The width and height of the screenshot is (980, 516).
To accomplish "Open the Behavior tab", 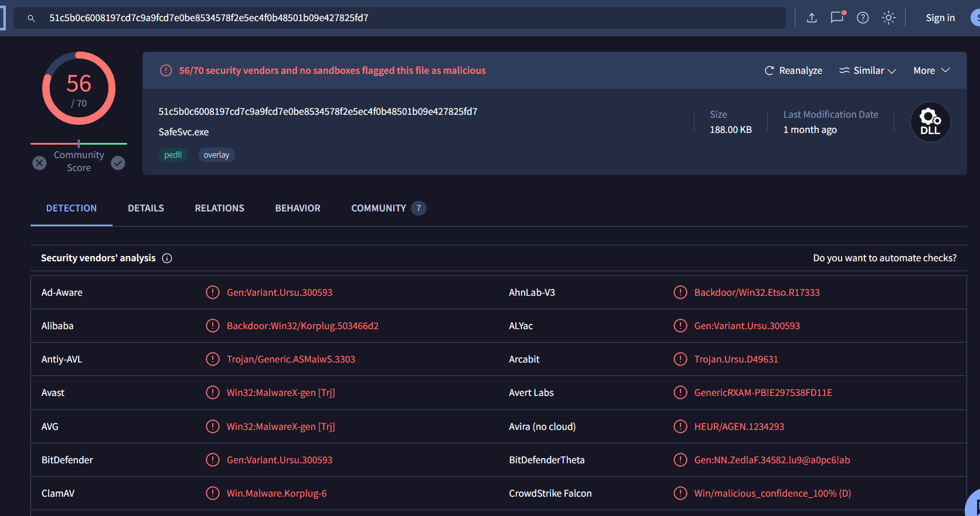I will (x=298, y=208).
